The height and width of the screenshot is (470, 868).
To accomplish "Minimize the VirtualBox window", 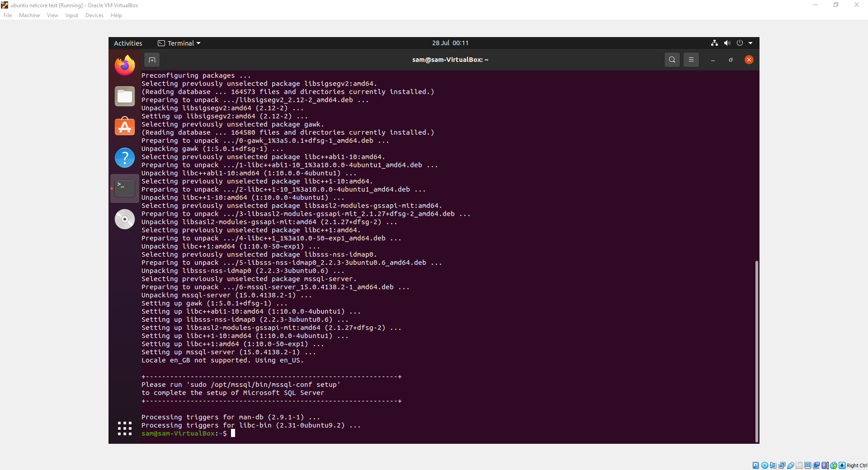I will coord(816,5).
